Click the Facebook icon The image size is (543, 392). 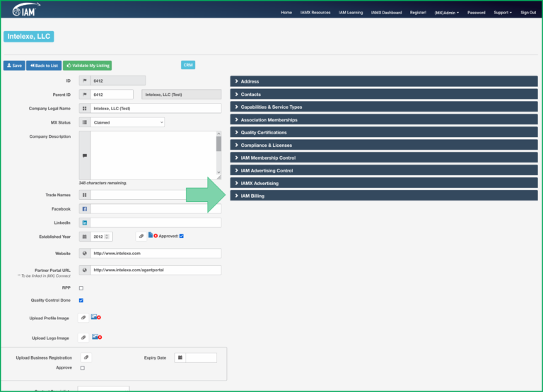click(x=85, y=209)
